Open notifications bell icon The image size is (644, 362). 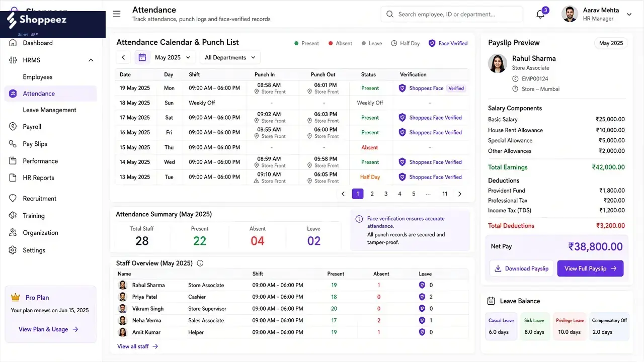click(x=540, y=14)
